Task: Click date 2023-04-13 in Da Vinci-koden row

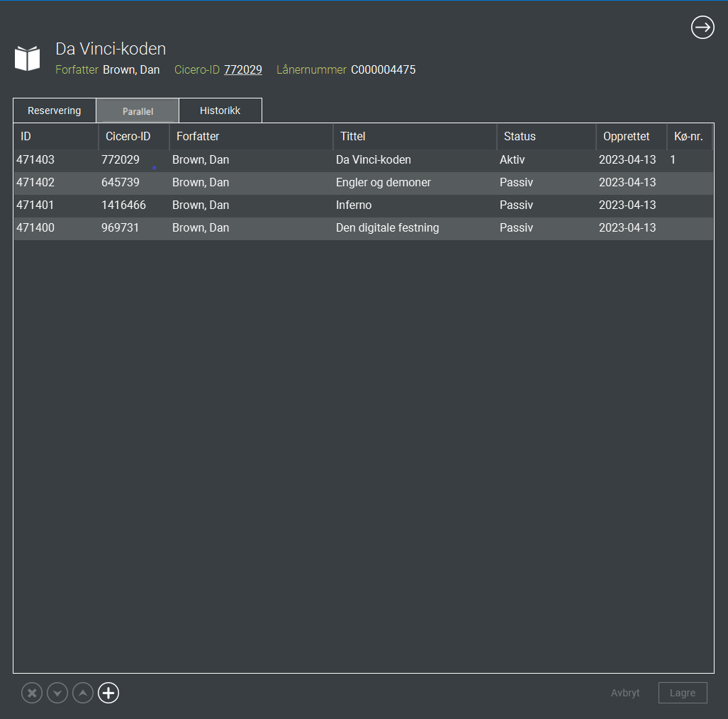Action: (x=627, y=159)
